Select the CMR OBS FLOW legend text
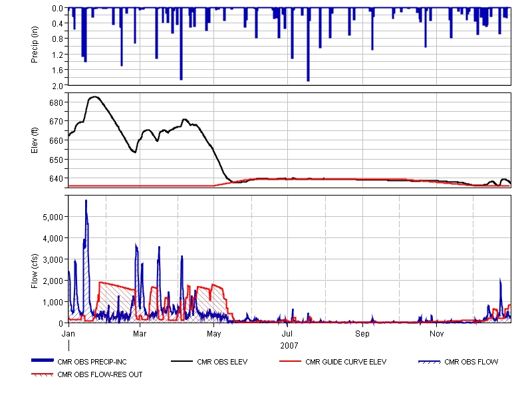The width and height of the screenshot is (532, 417). pos(471,362)
